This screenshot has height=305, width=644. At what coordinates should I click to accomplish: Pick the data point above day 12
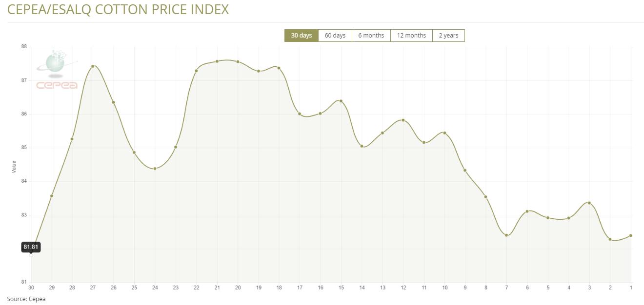click(403, 120)
